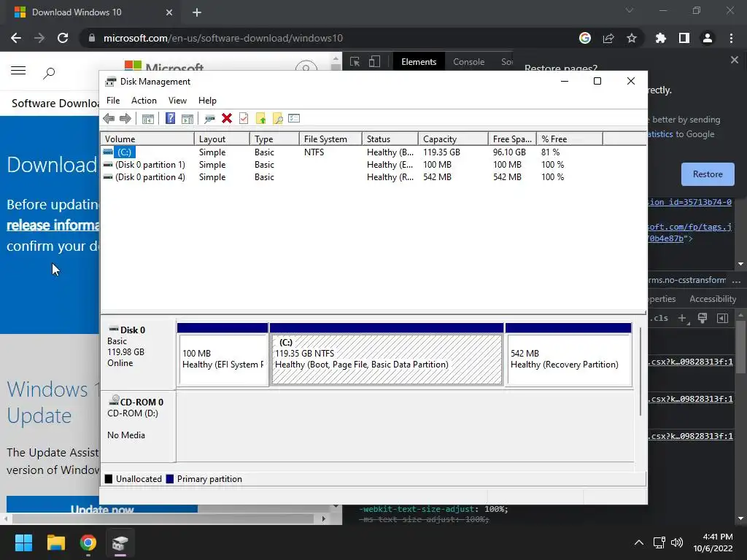Switch to DevTools Console tab

pyautogui.click(x=469, y=62)
